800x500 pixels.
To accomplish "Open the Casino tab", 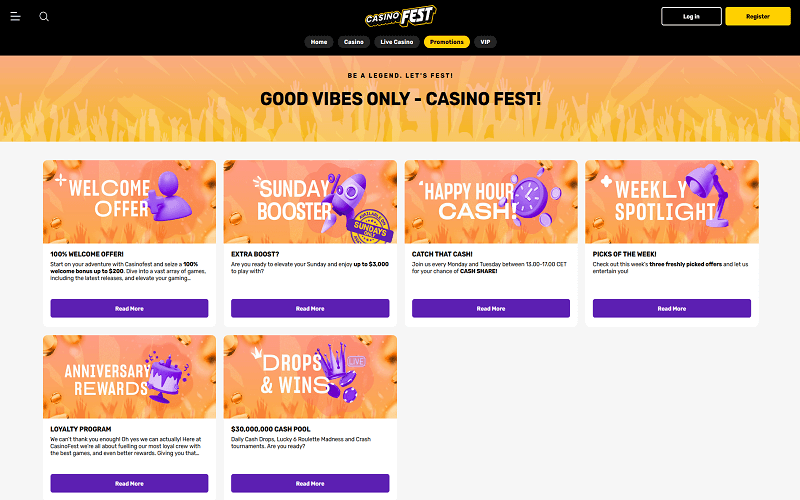I will (x=354, y=42).
